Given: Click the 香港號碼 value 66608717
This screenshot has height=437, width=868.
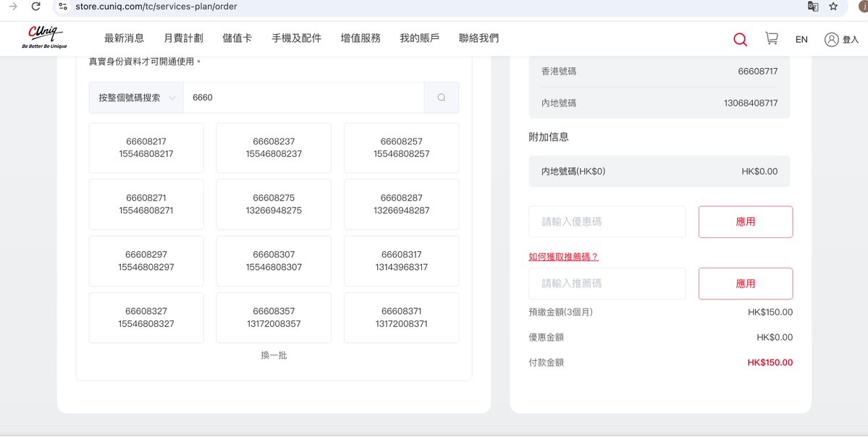Looking at the screenshot, I should click(x=757, y=72).
